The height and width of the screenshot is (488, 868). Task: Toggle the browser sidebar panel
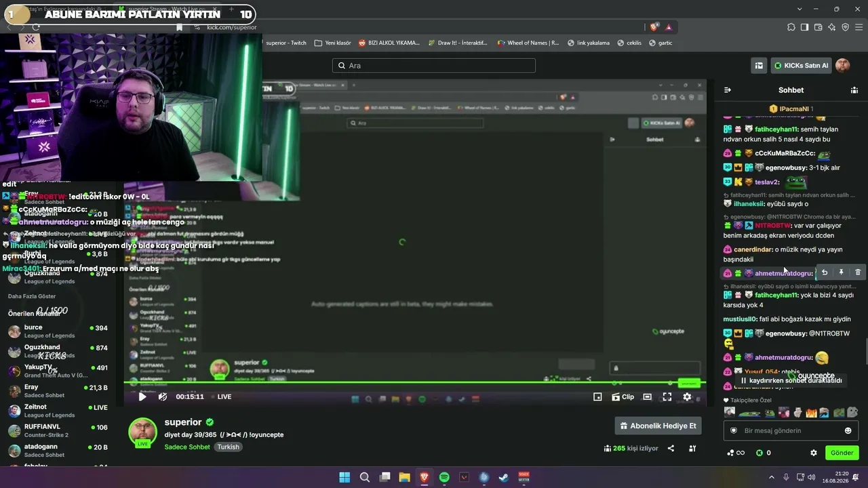pyautogui.click(x=804, y=27)
